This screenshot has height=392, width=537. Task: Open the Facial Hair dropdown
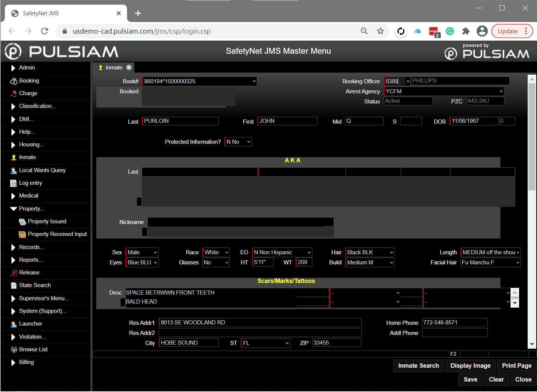tap(518, 263)
